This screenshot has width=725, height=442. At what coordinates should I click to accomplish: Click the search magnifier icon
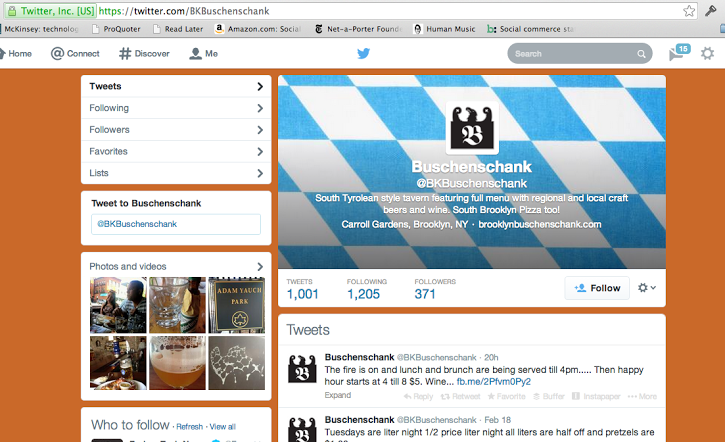tap(641, 54)
